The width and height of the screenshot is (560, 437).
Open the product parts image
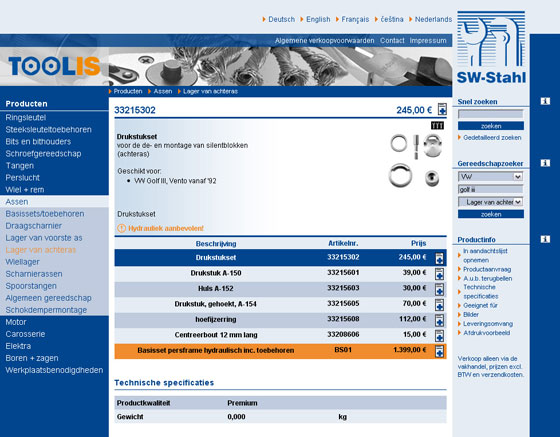[x=416, y=160]
